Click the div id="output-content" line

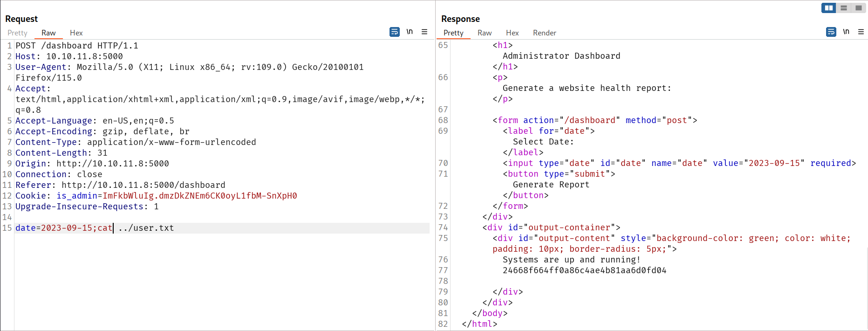coord(671,244)
